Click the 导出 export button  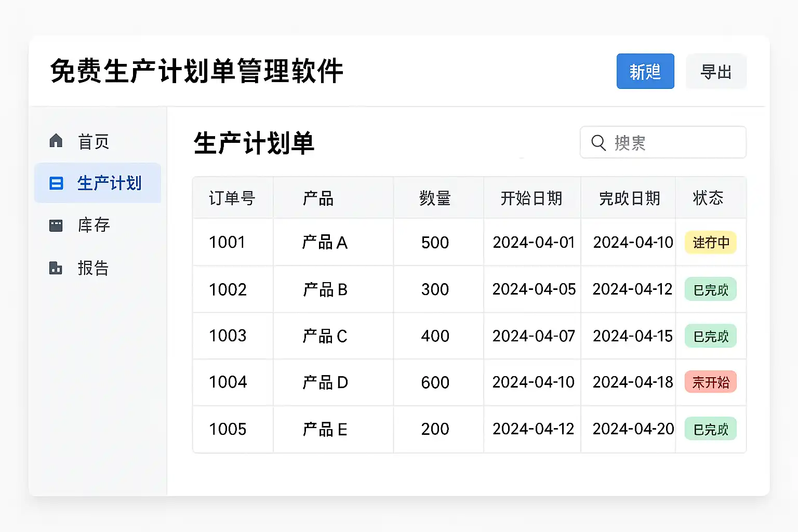[x=716, y=72]
